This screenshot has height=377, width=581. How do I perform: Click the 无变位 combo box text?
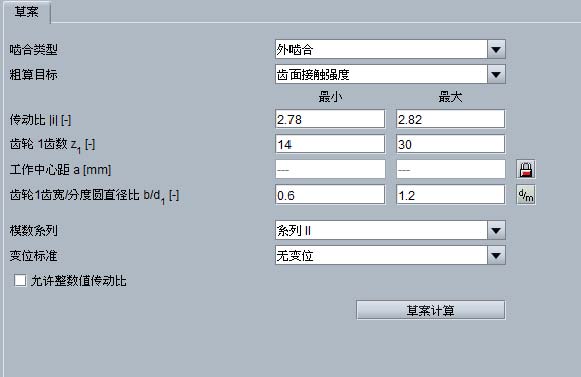[x=295, y=256]
